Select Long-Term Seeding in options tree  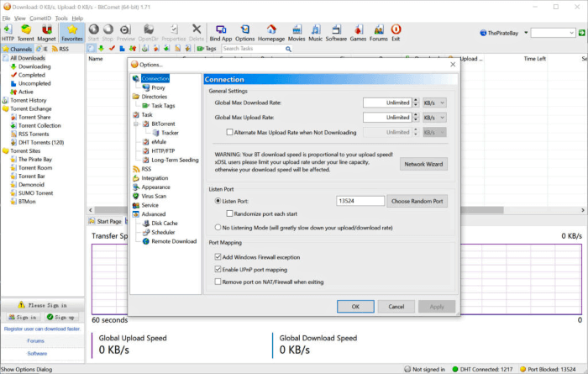[175, 160]
